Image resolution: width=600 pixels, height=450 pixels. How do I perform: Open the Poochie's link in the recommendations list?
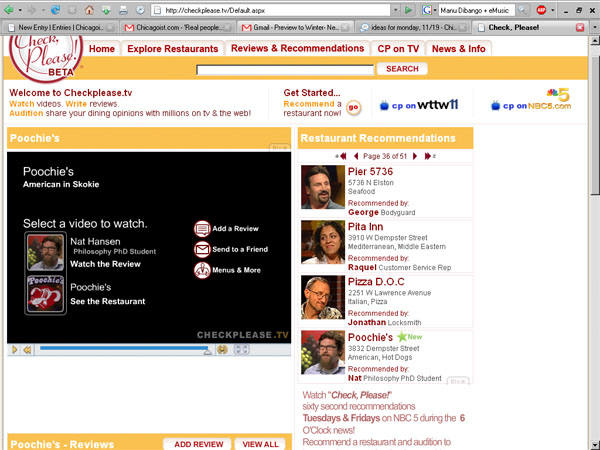click(x=370, y=337)
